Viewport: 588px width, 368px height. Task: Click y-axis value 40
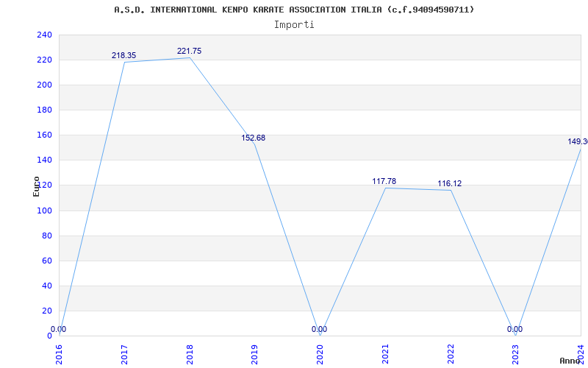point(47,286)
